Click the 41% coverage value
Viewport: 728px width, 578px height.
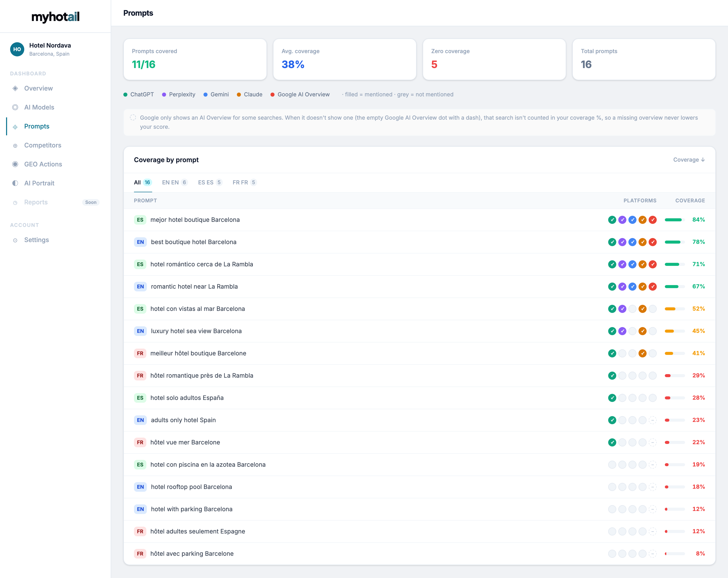click(698, 354)
